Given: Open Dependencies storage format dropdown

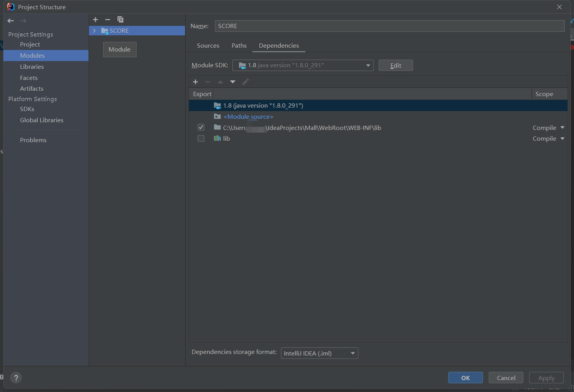Looking at the screenshot, I should pyautogui.click(x=320, y=353).
